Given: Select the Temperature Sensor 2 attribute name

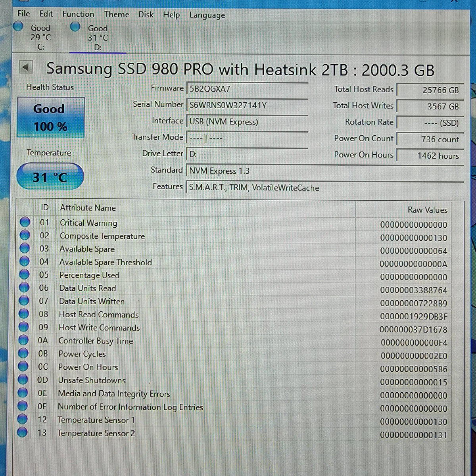Looking at the screenshot, I should [x=96, y=433].
